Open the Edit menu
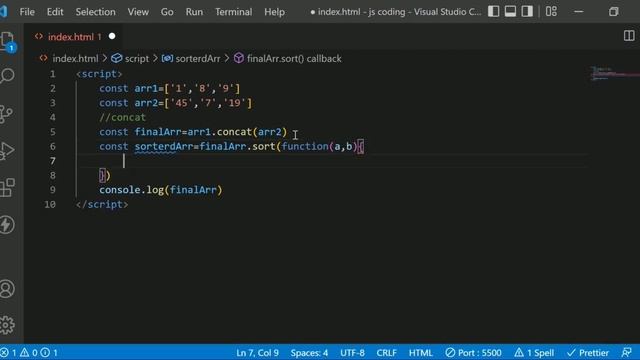 55,12
